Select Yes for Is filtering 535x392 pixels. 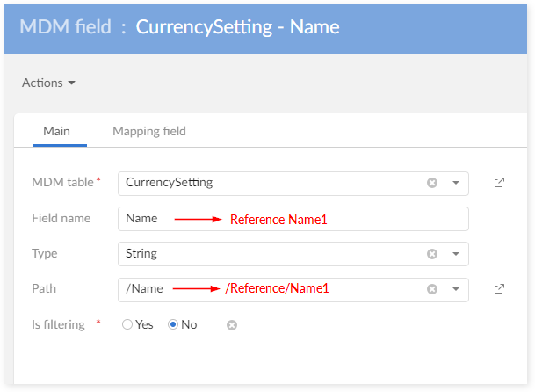coord(128,324)
